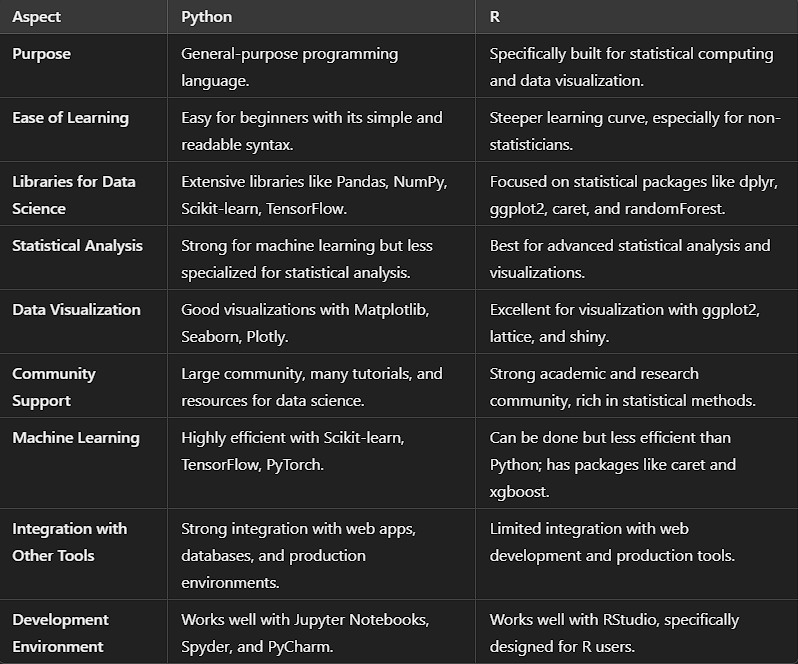The image size is (798, 664).
Task: Click the R column header
Action: click(x=495, y=17)
